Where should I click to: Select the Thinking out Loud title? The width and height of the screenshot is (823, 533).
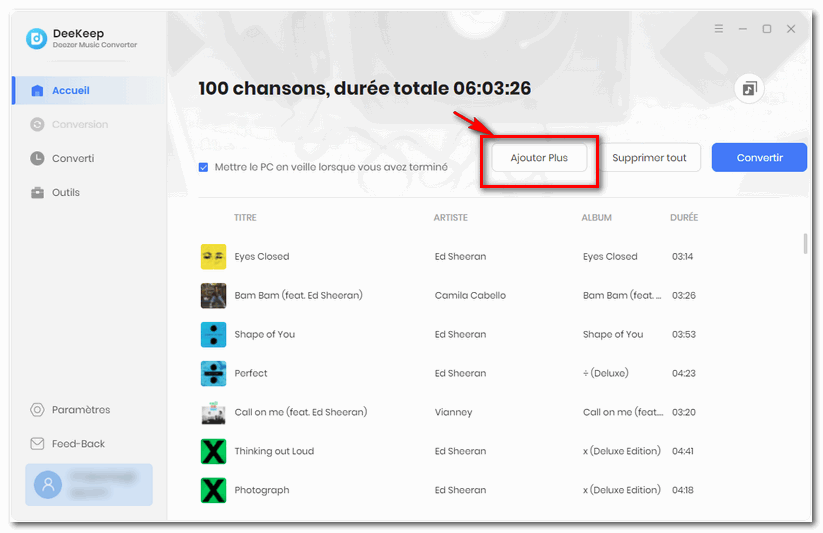[274, 451]
